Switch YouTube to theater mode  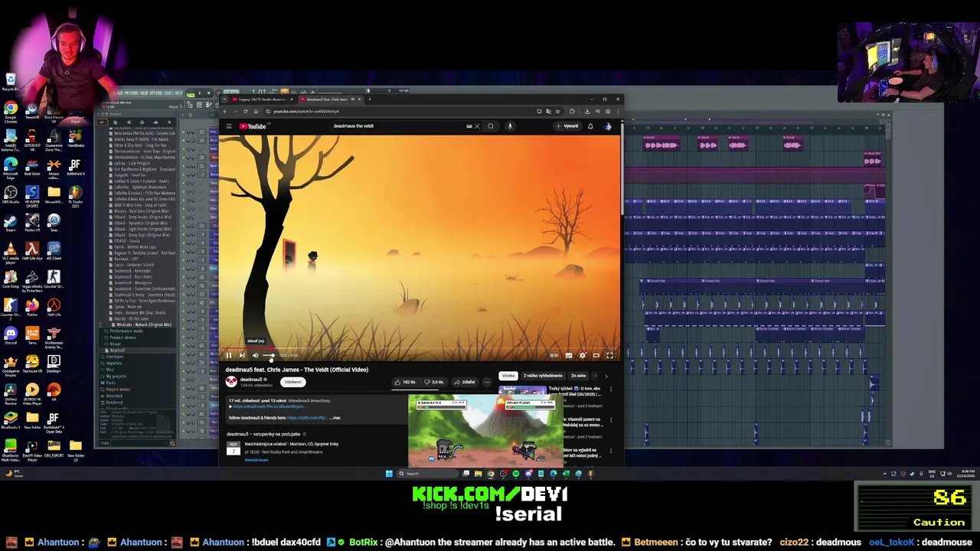(x=596, y=355)
